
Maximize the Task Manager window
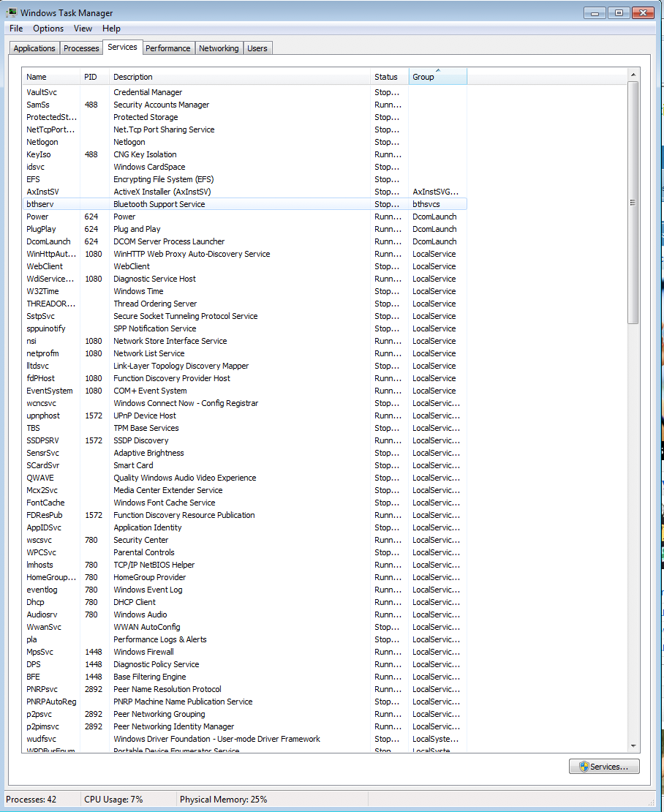pyautogui.click(x=619, y=13)
